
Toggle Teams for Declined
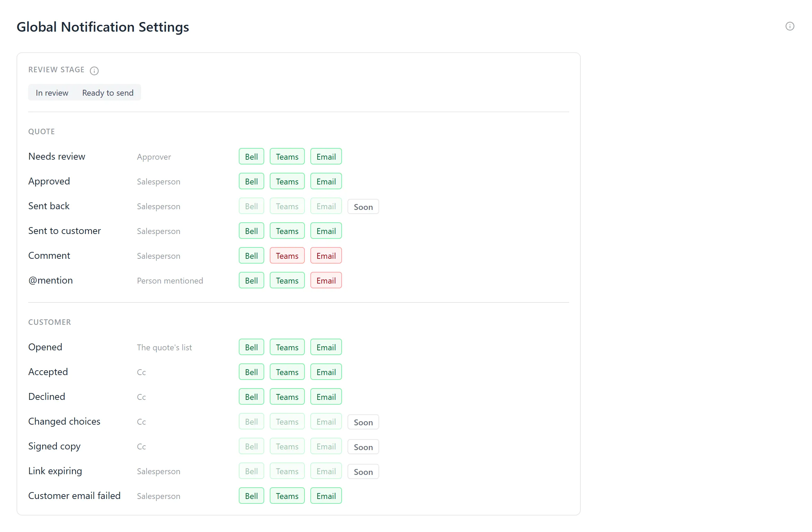(287, 397)
